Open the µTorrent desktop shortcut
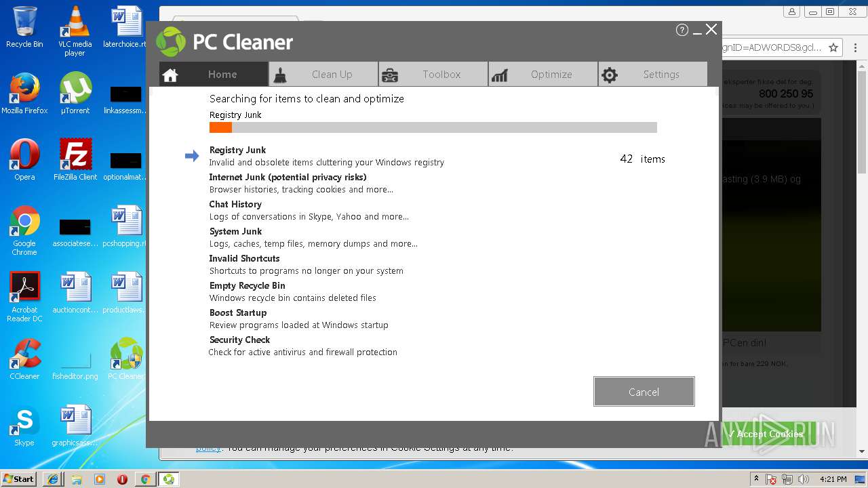This screenshot has width=868, height=488. [75, 94]
